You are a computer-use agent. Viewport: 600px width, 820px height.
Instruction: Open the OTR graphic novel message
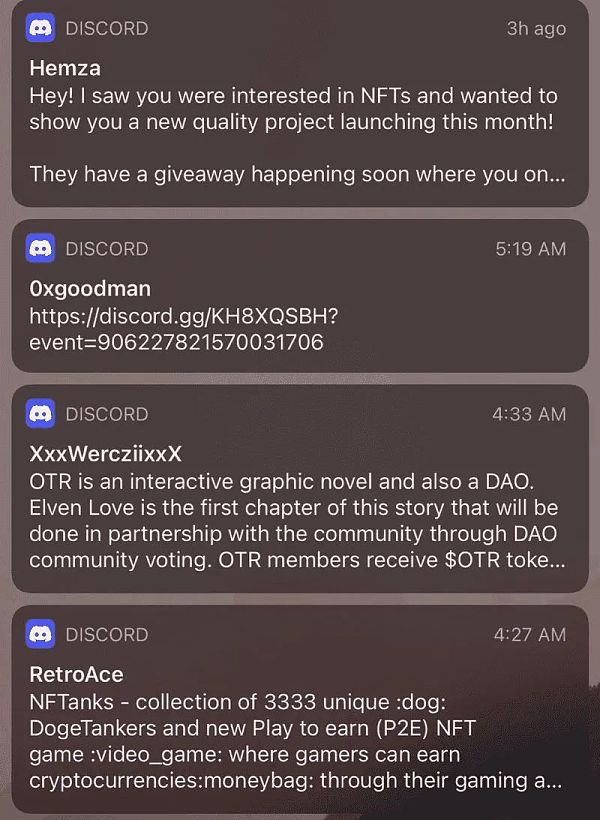(x=300, y=488)
